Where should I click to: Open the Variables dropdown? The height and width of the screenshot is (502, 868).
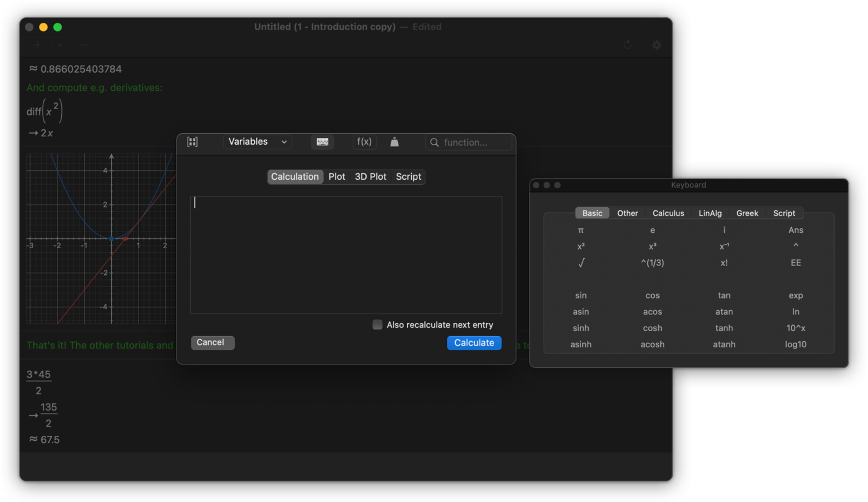pyautogui.click(x=257, y=142)
